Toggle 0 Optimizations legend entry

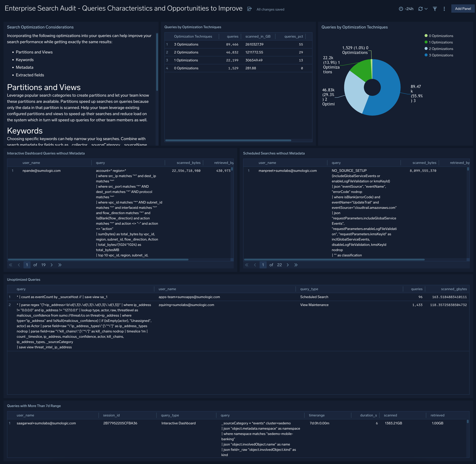(x=439, y=36)
